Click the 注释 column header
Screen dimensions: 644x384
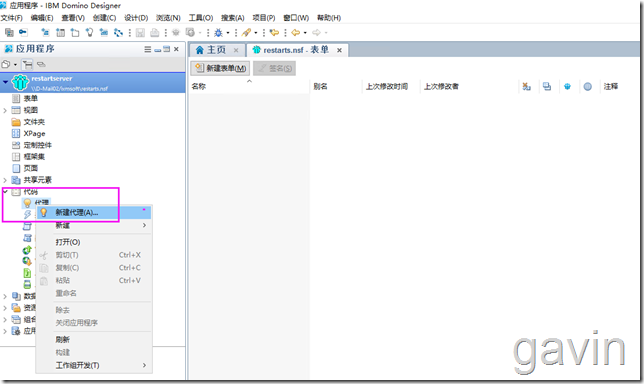(x=611, y=86)
